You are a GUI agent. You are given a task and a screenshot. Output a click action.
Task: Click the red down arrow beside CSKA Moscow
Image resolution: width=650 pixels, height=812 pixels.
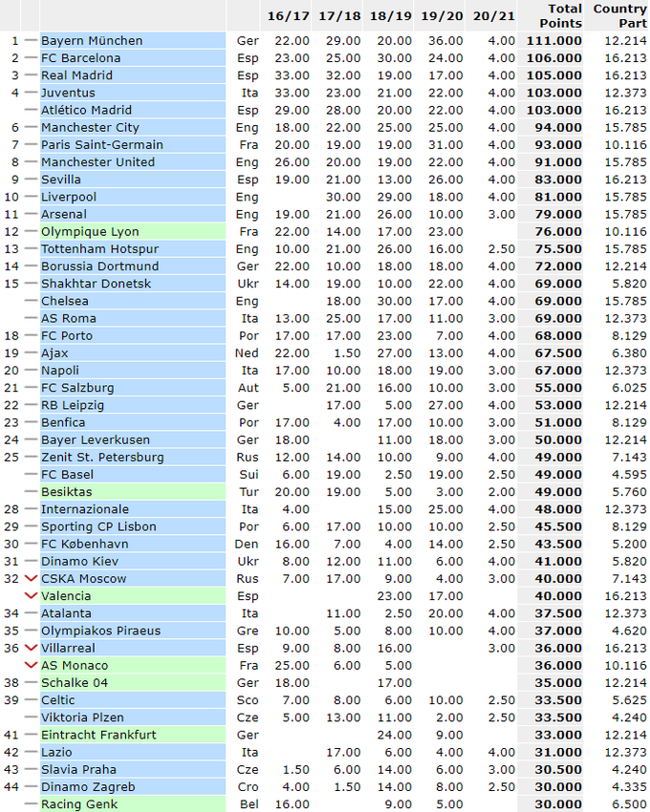point(31,579)
